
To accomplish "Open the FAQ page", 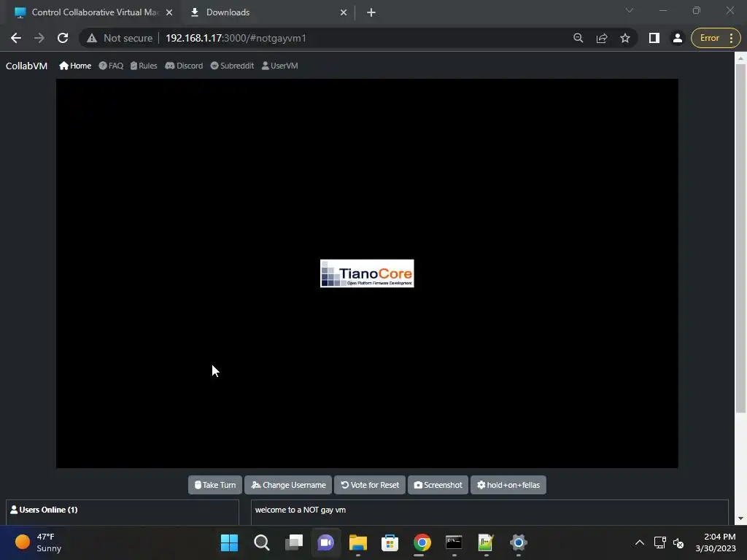I will coord(111,66).
